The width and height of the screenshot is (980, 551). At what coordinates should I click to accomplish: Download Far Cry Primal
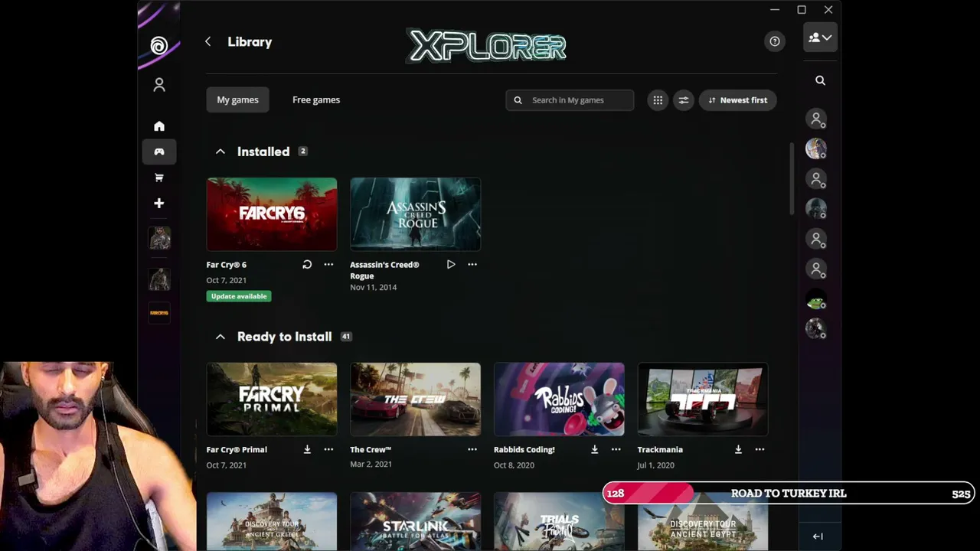pyautogui.click(x=307, y=450)
